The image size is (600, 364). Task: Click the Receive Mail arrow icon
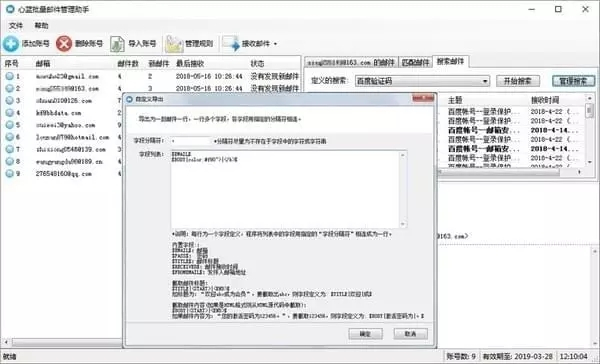tap(231, 44)
